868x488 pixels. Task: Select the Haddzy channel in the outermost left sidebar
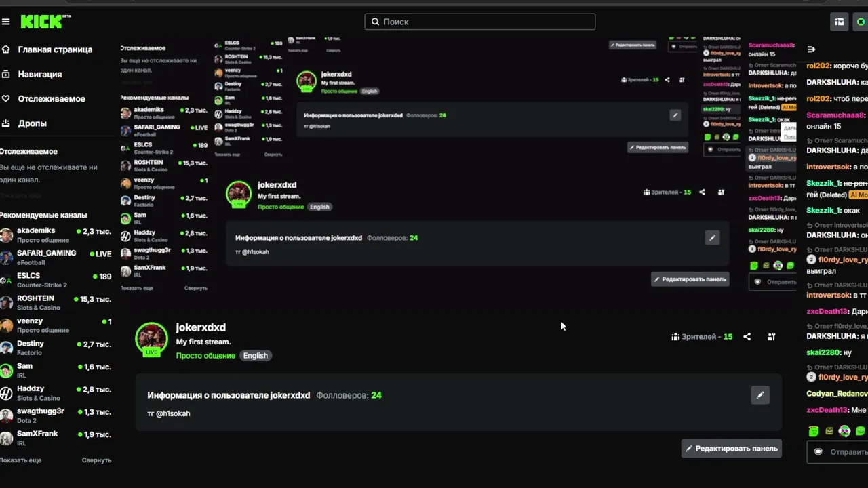tap(56, 393)
